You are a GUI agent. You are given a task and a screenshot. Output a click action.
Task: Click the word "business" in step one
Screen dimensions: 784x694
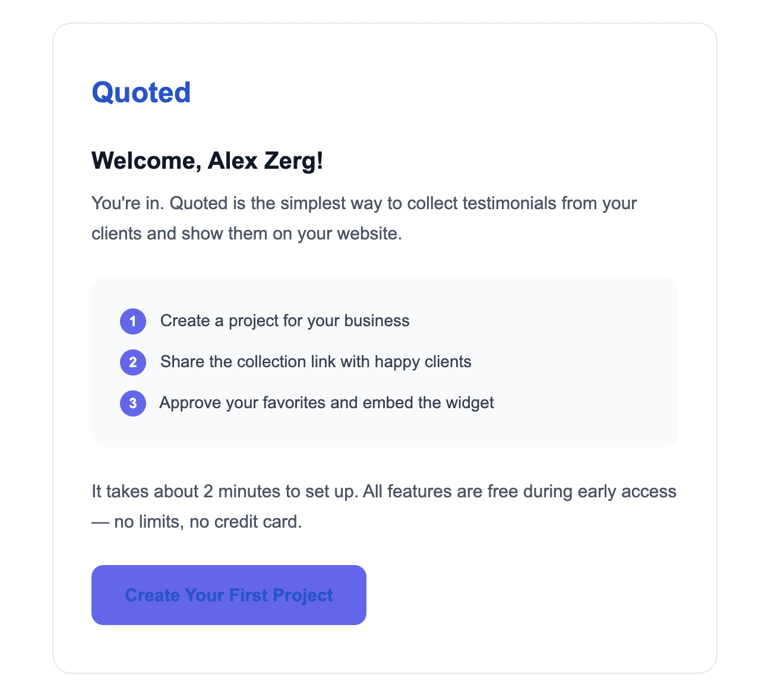point(377,321)
